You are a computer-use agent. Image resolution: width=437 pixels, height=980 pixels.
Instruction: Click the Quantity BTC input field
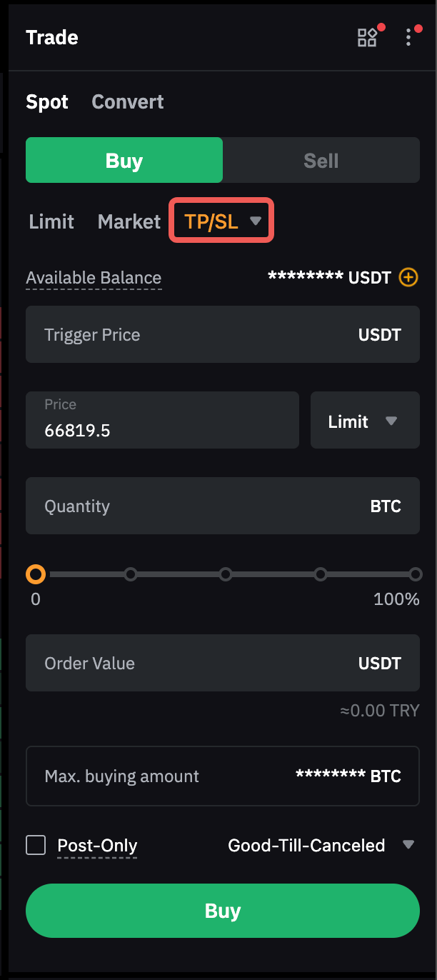pyautogui.click(x=200, y=507)
